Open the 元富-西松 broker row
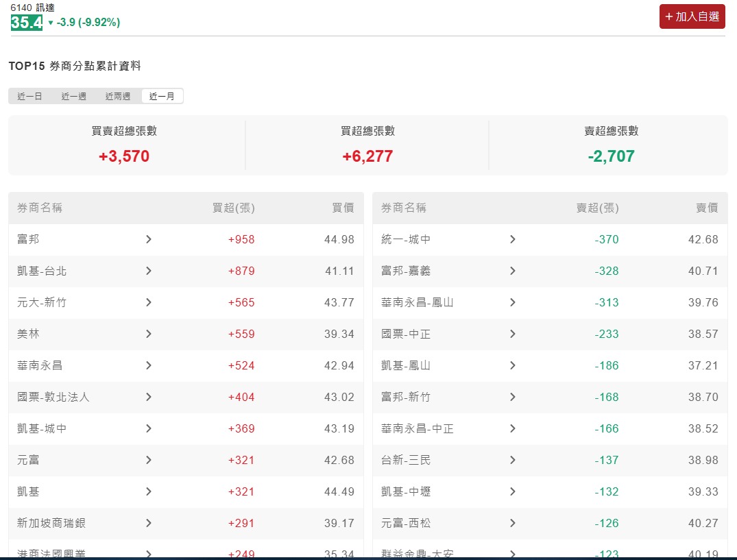 point(550,523)
